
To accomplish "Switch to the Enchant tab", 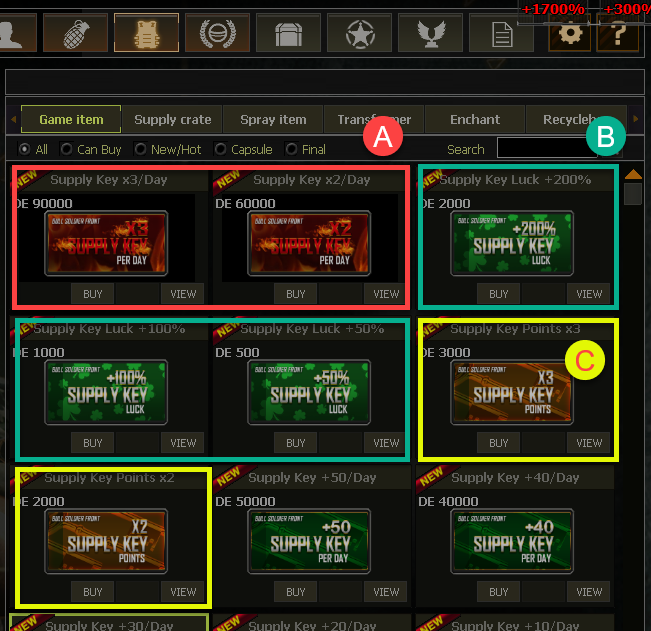I will (475, 119).
